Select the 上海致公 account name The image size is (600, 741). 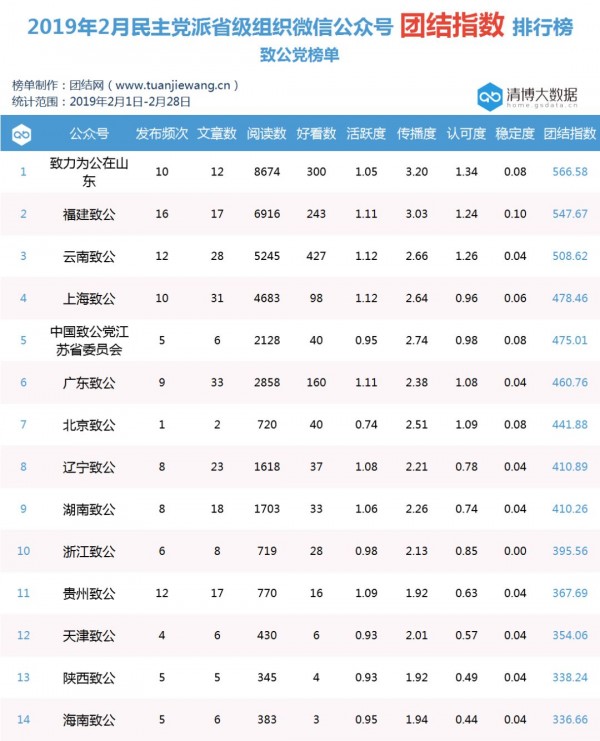(89, 299)
